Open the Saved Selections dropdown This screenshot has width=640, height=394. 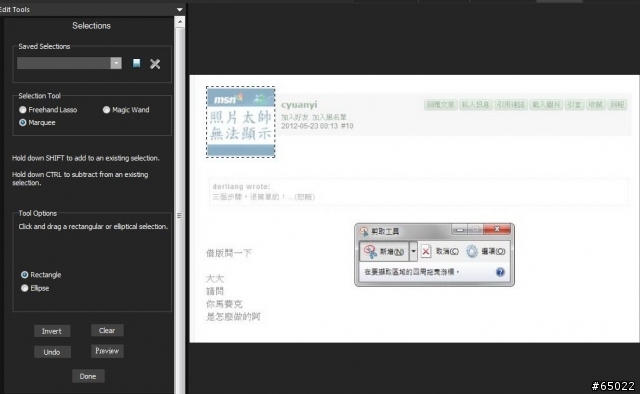pos(116,63)
